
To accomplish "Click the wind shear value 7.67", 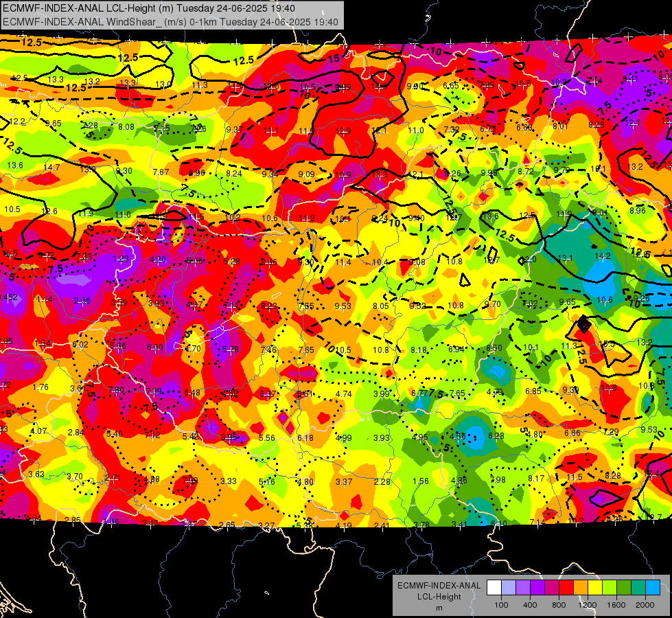I will [161, 172].
